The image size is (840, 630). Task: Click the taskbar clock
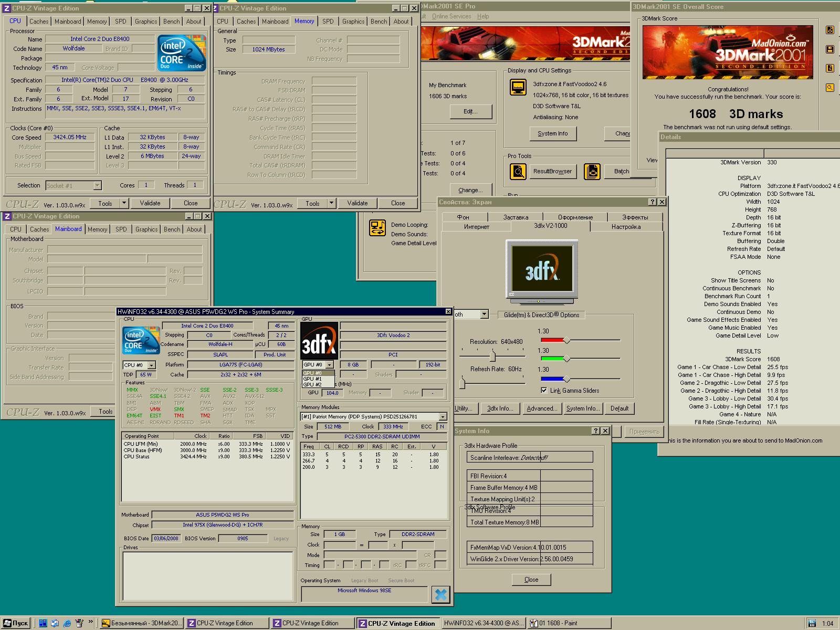click(828, 623)
